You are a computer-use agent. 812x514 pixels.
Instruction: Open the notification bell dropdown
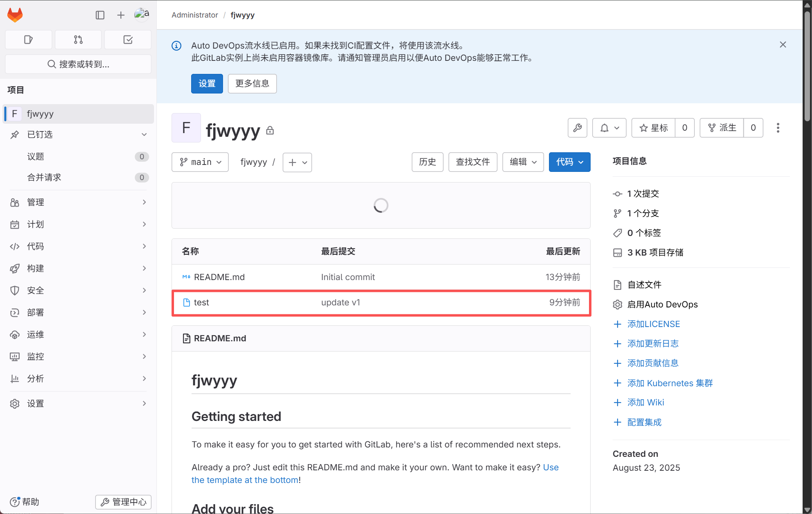click(x=609, y=128)
